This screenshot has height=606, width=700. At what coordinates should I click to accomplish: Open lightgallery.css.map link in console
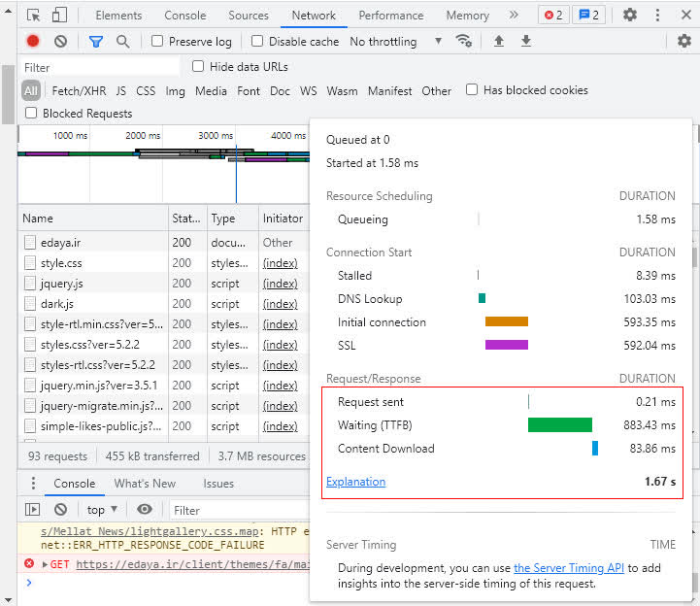pyautogui.click(x=150, y=531)
